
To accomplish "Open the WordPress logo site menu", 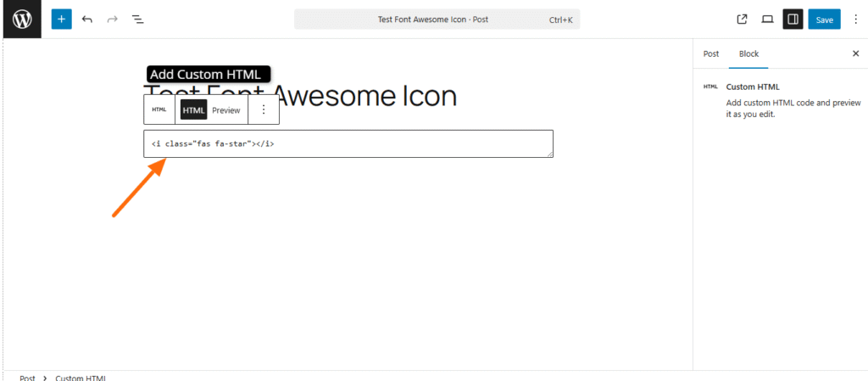I will 22,20.
